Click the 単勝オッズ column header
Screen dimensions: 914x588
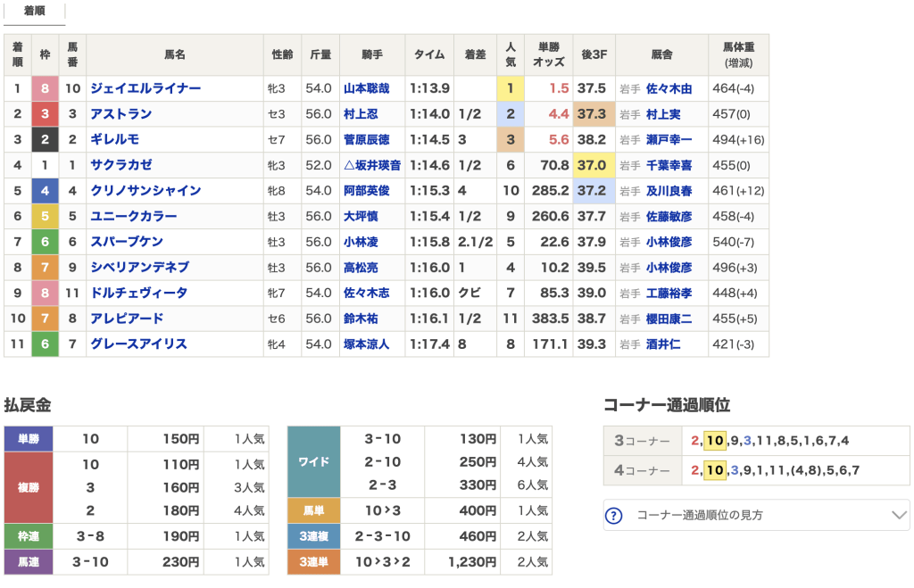tap(549, 54)
